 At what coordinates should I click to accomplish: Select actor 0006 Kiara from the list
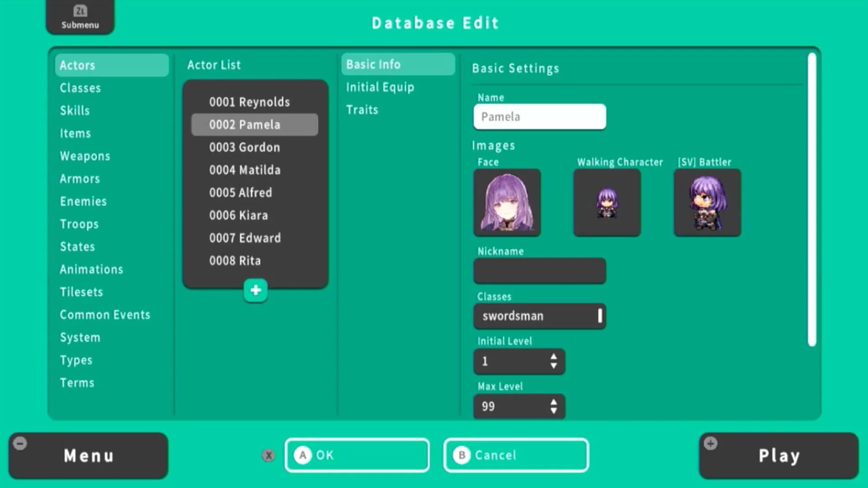(239, 216)
